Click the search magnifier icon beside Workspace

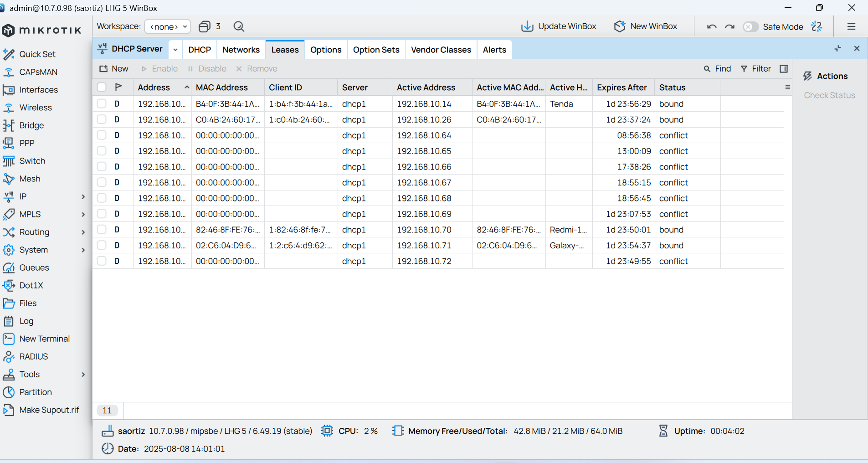(x=239, y=26)
